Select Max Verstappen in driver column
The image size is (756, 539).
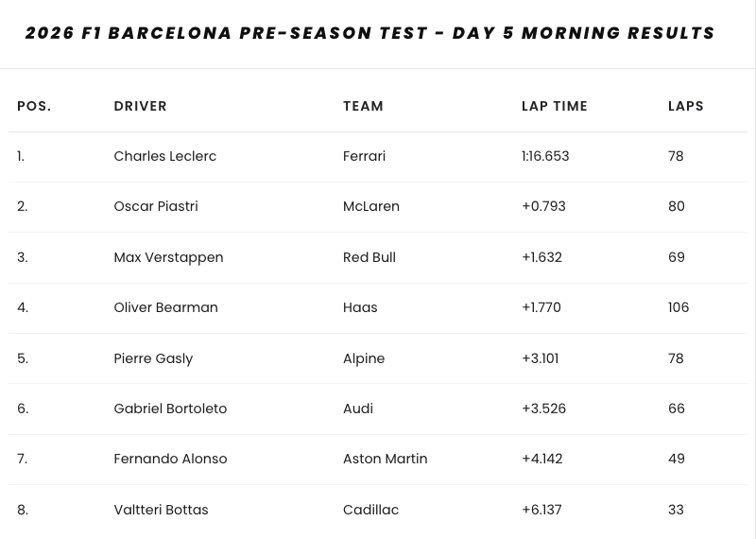pos(168,257)
